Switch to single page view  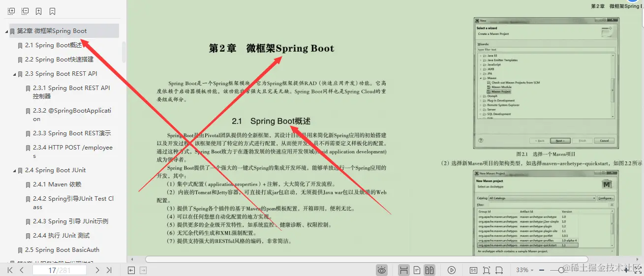click(417, 270)
